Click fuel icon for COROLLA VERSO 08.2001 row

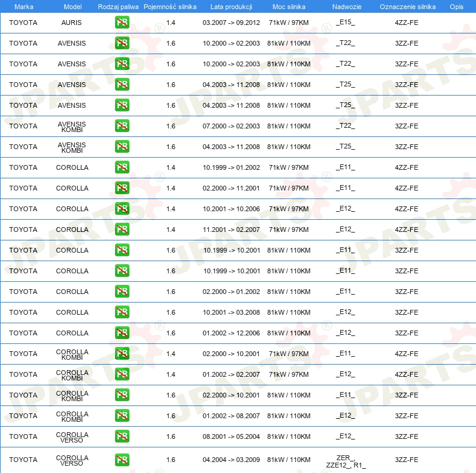click(x=122, y=436)
